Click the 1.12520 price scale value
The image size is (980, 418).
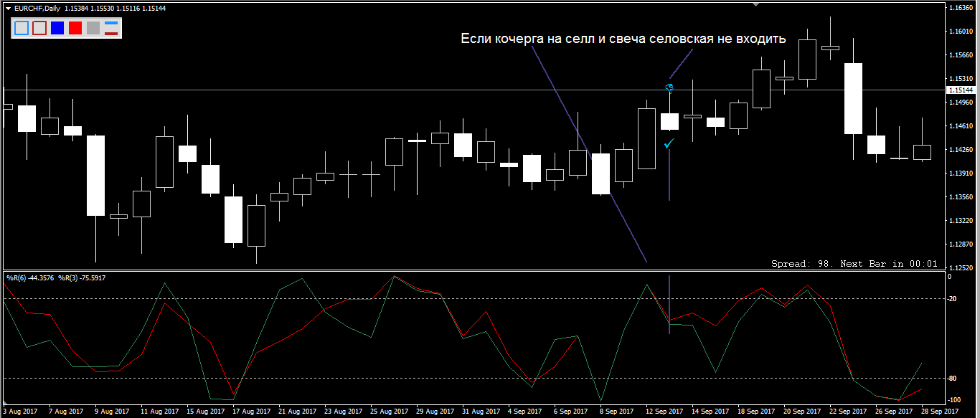click(960, 268)
